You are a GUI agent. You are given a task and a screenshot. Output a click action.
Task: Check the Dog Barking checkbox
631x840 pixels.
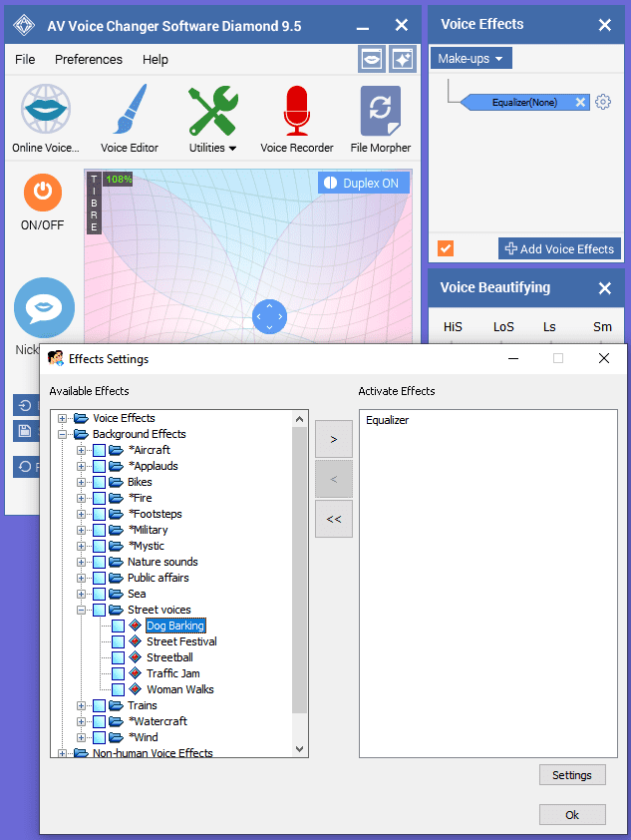click(x=119, y=626)
